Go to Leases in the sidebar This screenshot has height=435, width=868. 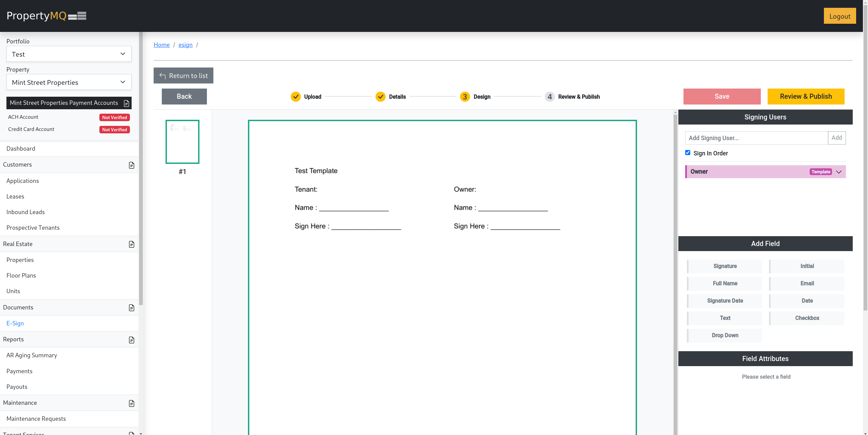(x=15, y=196)
